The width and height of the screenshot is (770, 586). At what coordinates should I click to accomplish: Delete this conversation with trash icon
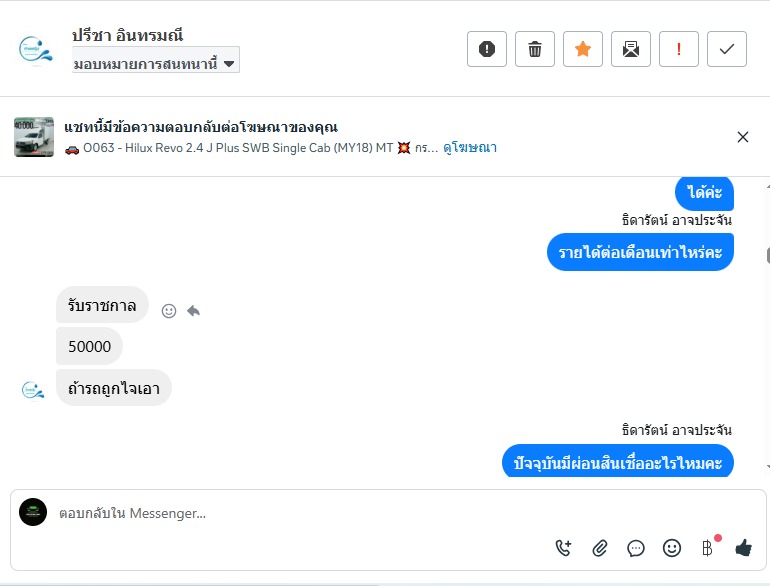click(x=535, y=49)
